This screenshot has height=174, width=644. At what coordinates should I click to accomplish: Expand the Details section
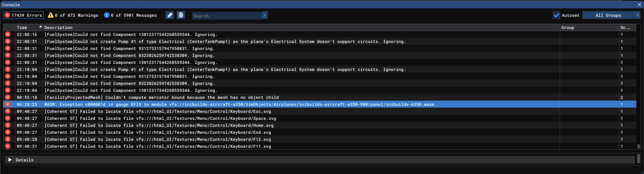[x=10, y=160]
